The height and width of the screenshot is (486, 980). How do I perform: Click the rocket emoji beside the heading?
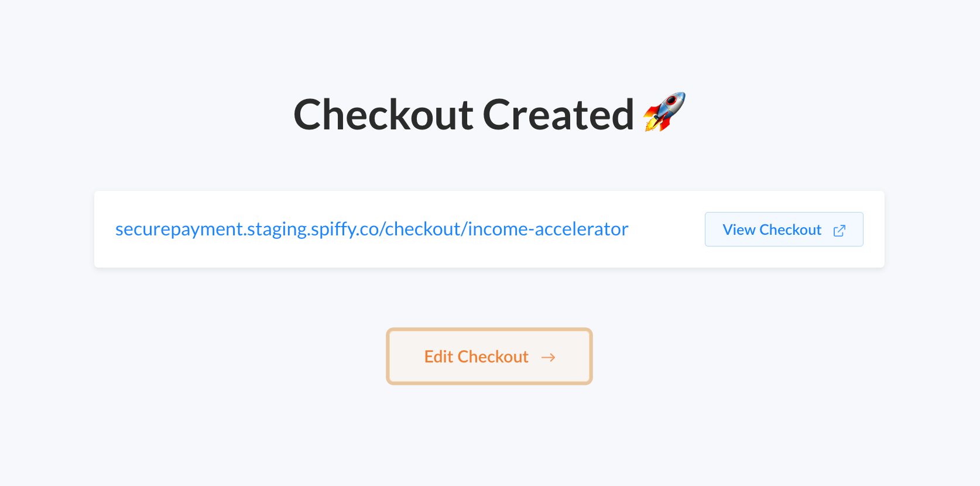(x=664, y=112)
